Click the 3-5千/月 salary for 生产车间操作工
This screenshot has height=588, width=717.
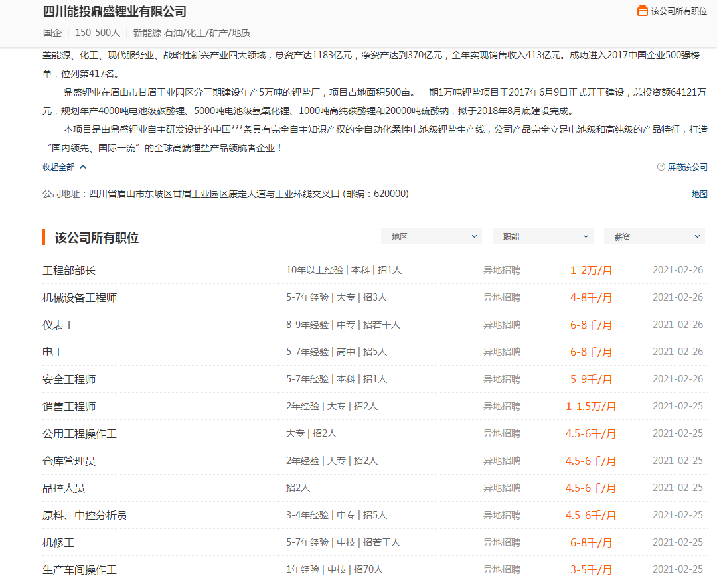pyautogui.click(x=591, y=569)
